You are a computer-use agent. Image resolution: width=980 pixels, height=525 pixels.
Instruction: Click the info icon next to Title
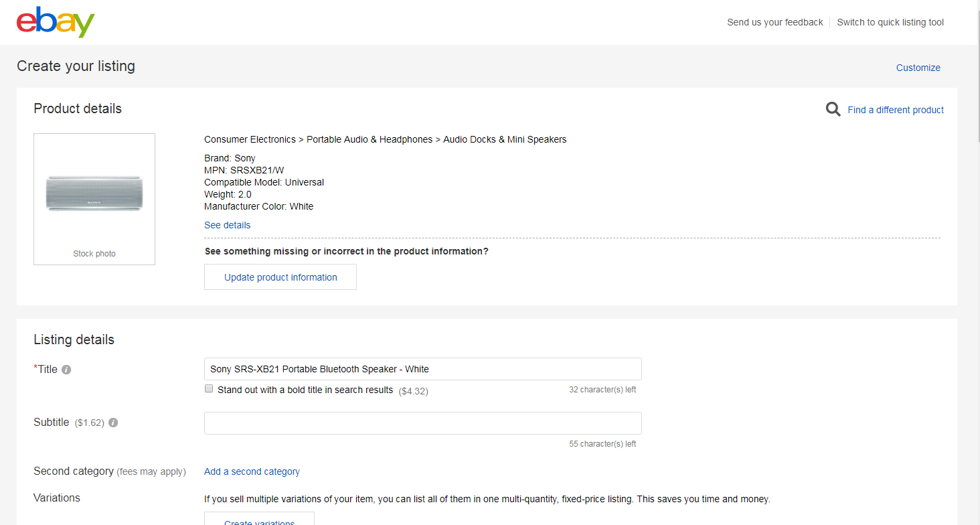pos(66,370)
